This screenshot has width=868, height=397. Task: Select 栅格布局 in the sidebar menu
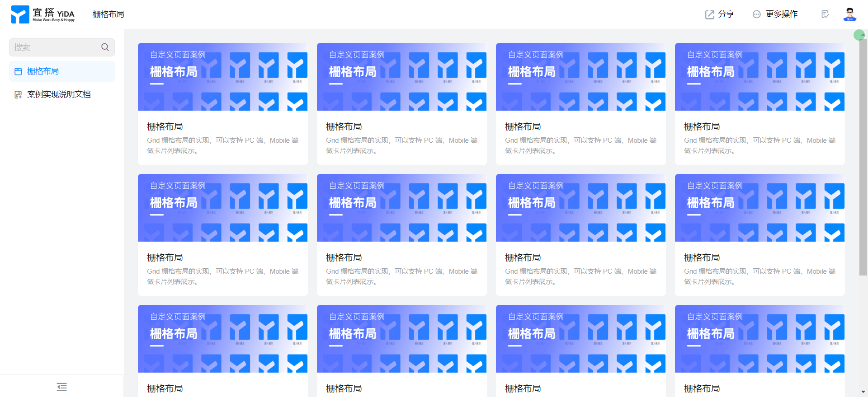[43, 71]
